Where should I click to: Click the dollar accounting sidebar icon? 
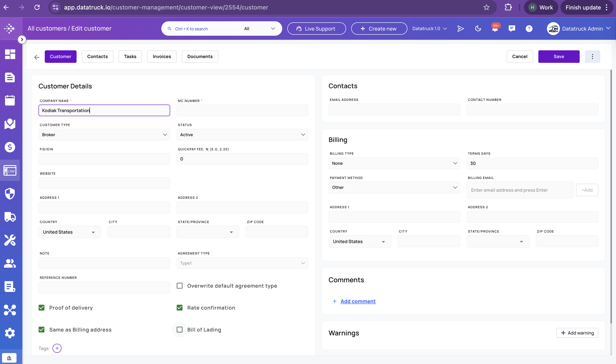[x=10, y=147]
